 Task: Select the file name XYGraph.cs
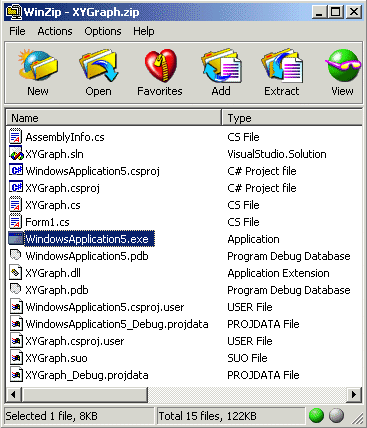pyautogui.click(x=53, y=205)
